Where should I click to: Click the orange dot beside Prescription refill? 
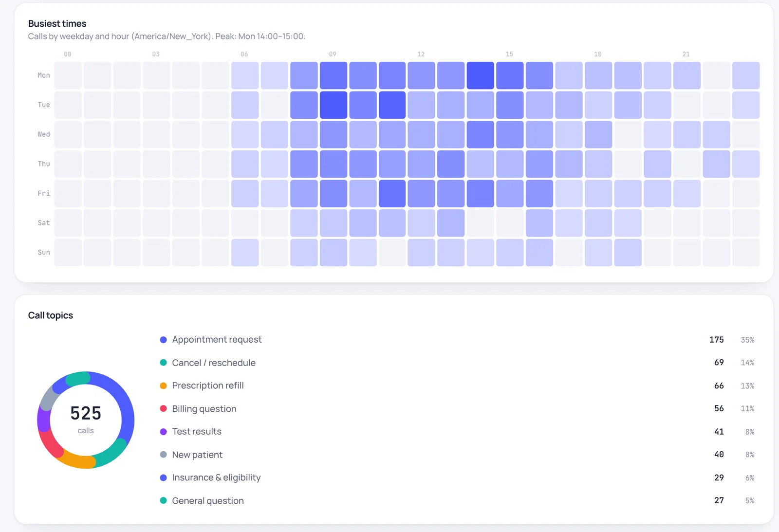point(164,385)
